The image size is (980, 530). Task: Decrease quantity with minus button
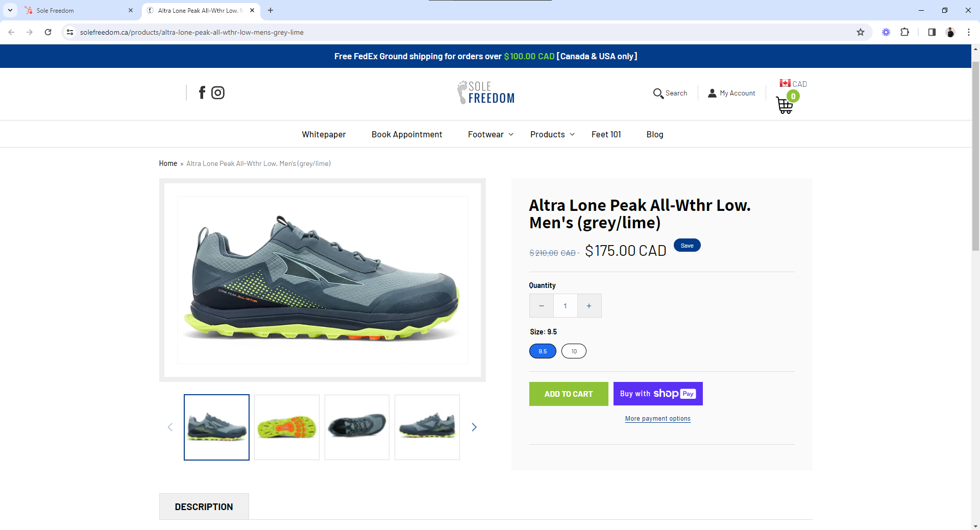coord(542,306)
